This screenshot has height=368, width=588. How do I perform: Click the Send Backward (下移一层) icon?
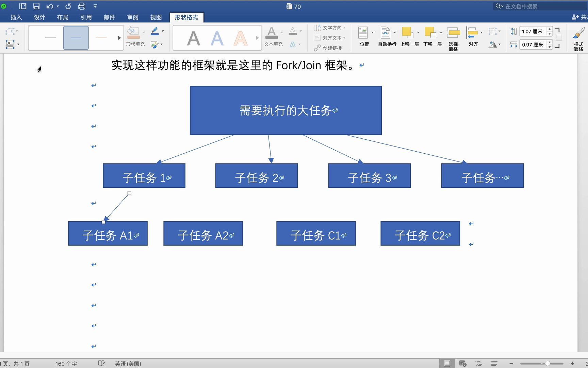430,33
